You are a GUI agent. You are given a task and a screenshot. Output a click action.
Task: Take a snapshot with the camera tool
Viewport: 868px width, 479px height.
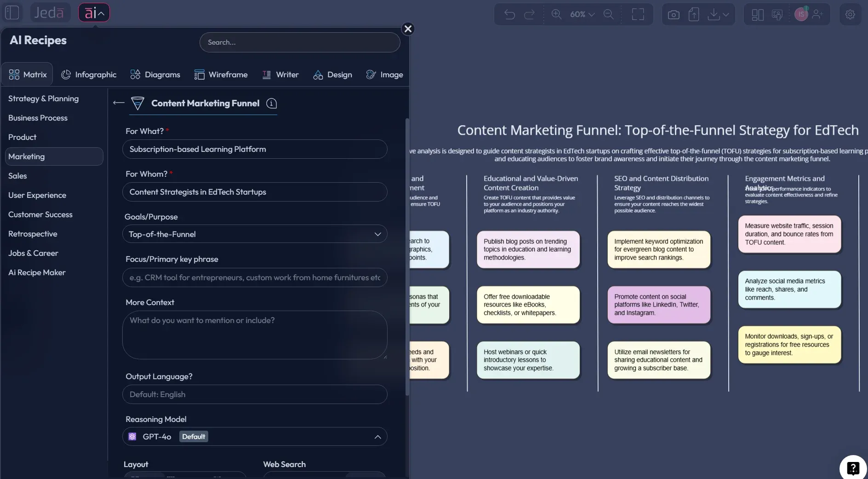[x=673, y=14]
